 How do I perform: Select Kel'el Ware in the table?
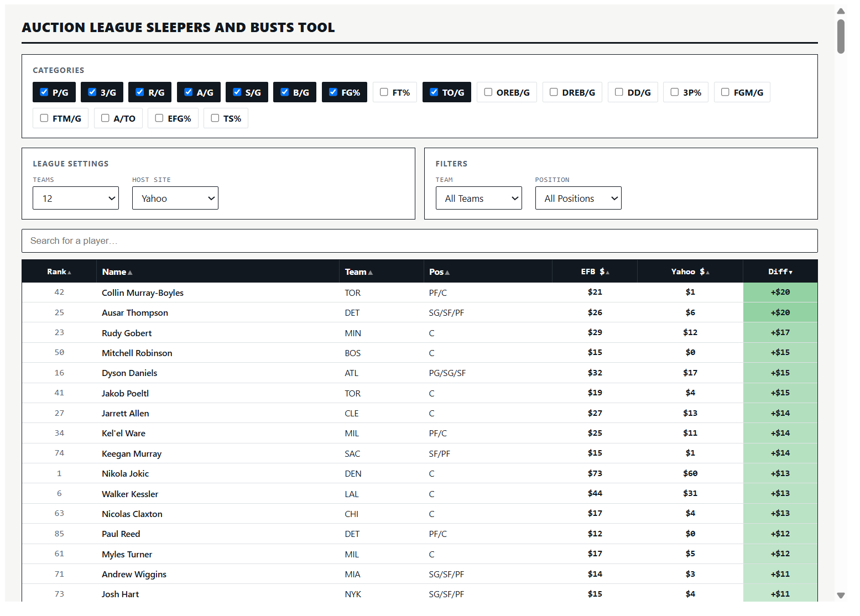click(x=124, y=434)
